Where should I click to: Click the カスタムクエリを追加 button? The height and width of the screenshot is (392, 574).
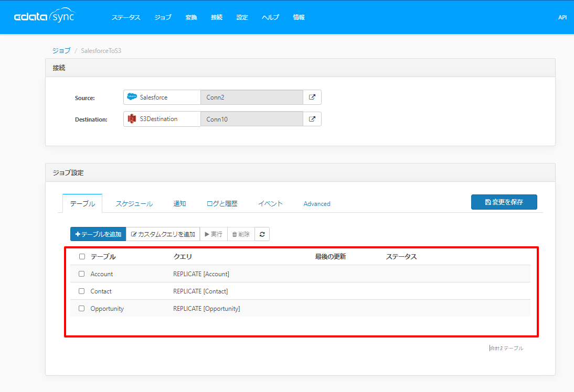[x=163, y=234]
